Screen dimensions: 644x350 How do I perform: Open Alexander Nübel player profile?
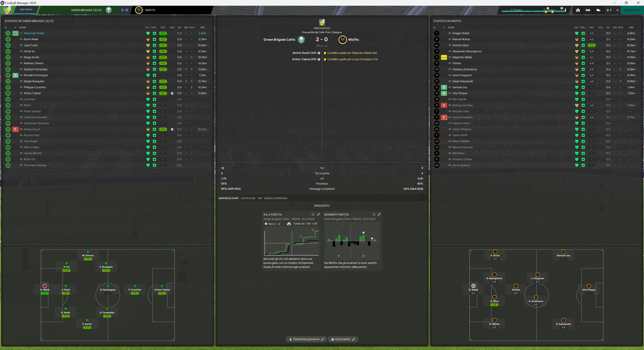(34, 33)
